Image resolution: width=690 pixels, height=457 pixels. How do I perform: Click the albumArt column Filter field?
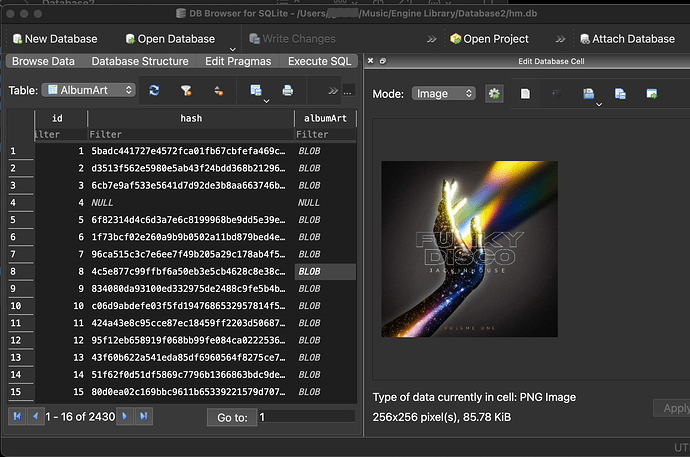click(x=325, y=135)
